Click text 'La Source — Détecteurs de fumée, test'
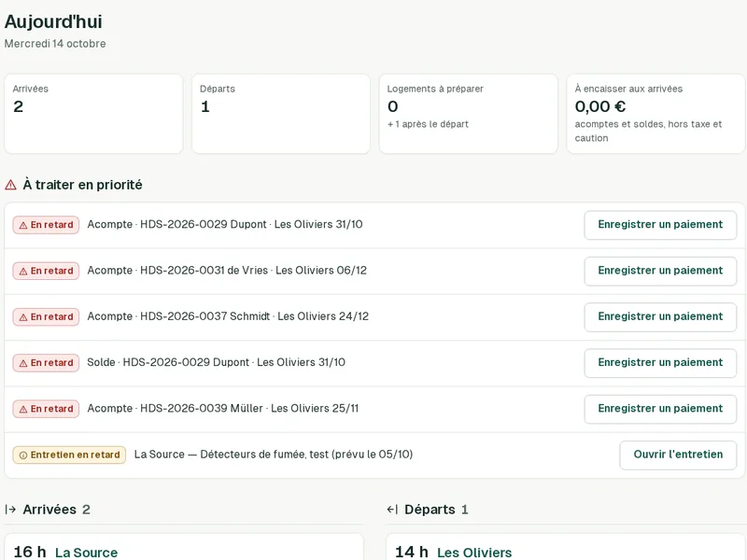Image resolution: width=747 pixels, height=560 pixels. [232, 455]
